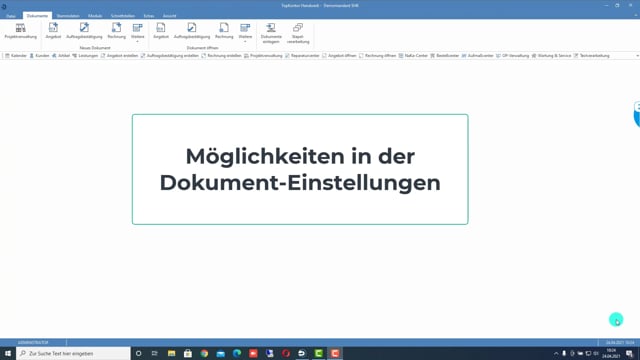The height and width of the screenshot is (360, 640).
Task: Open Task View on taskbar
Action: 155,353
